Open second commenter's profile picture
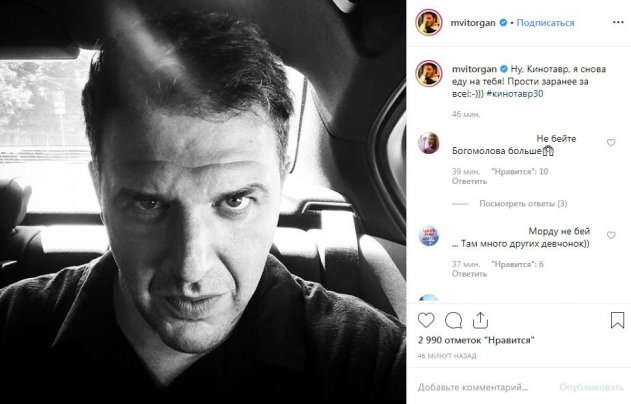The width and height of the screenshot is (631, 404). (x=426, y=237)
